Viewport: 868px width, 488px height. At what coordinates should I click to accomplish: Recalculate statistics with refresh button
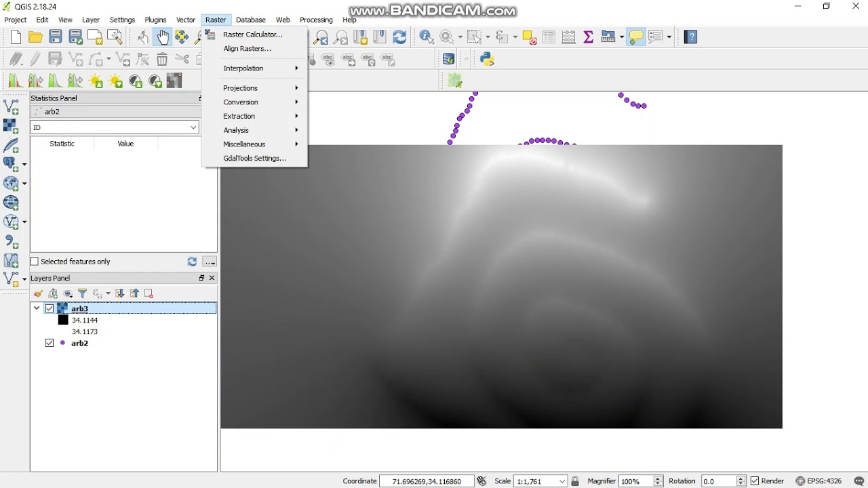pyautogui.click(x=192, y=262)
